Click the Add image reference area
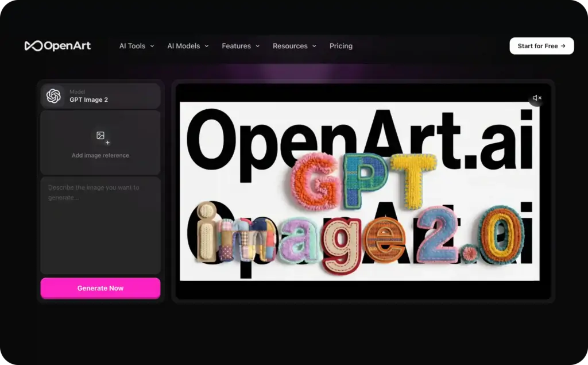Viewport: 588px width, 365px height. (x=100, y=143)
